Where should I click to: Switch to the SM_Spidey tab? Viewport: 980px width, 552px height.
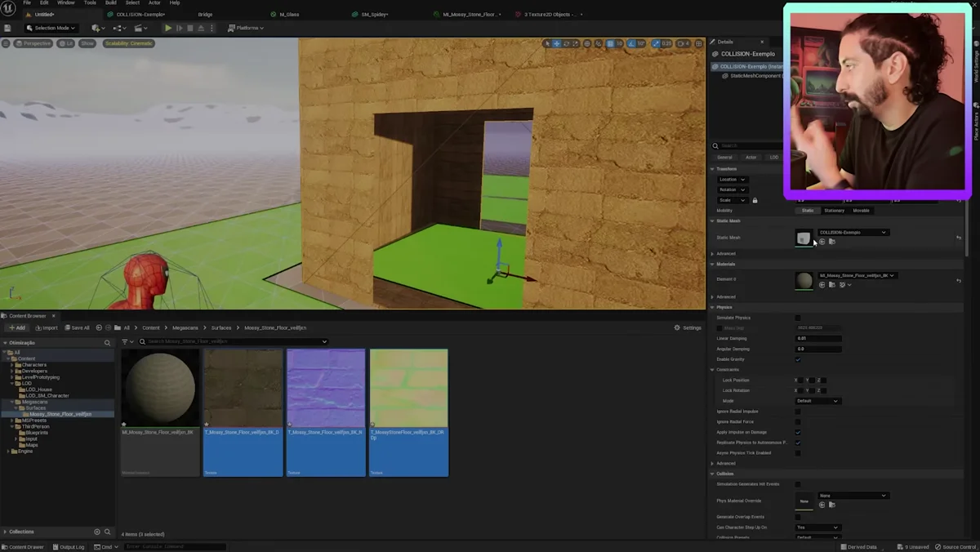coord(375,15)
